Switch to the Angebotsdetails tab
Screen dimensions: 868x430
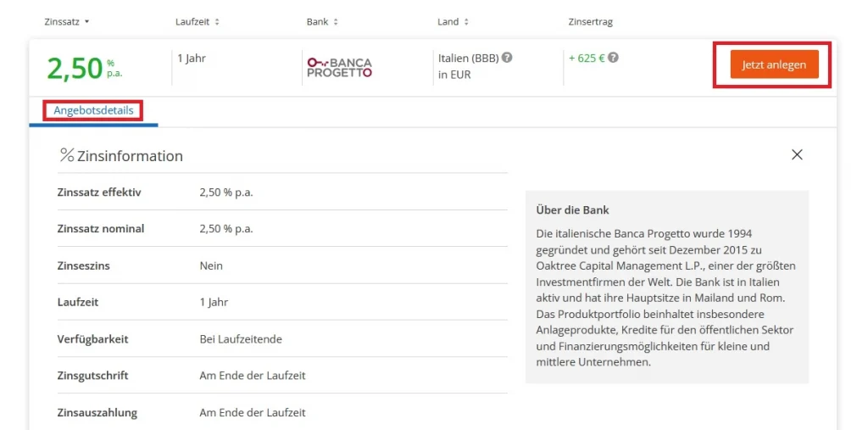(x=93, y=110)
